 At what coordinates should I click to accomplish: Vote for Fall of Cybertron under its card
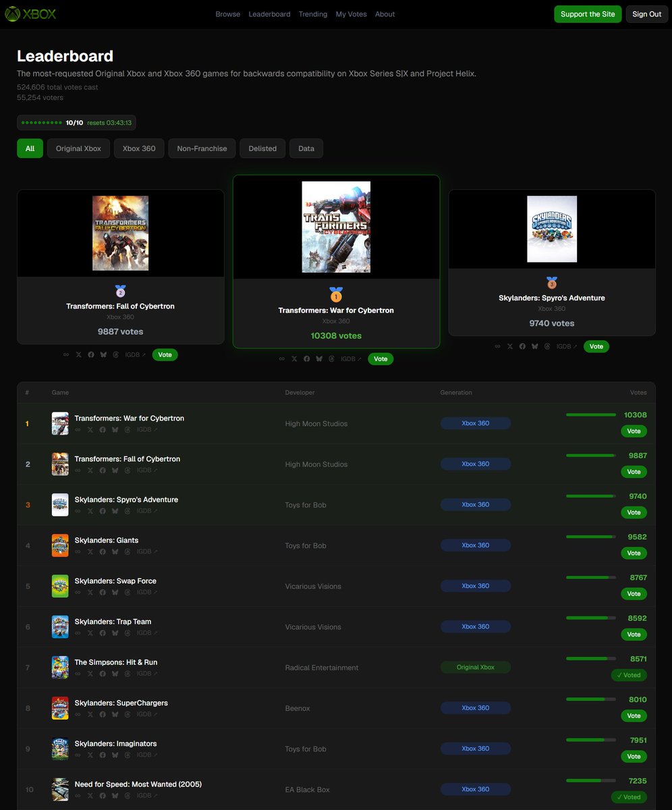point(165,354)
